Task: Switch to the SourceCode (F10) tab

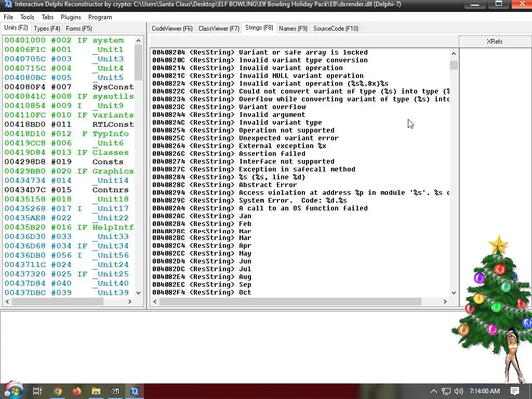Action: [336, 29]
